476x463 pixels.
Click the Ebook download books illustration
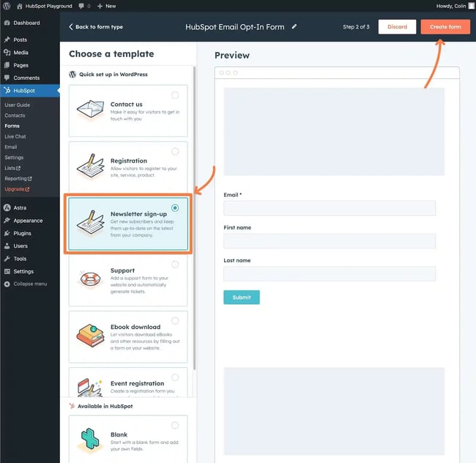click(91, 336)
